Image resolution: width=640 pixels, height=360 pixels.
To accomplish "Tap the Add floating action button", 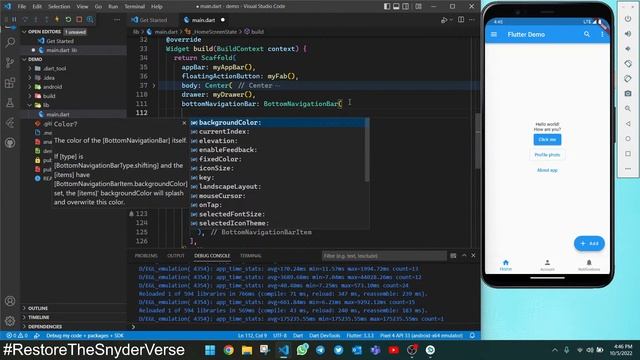I will [589, 244].
